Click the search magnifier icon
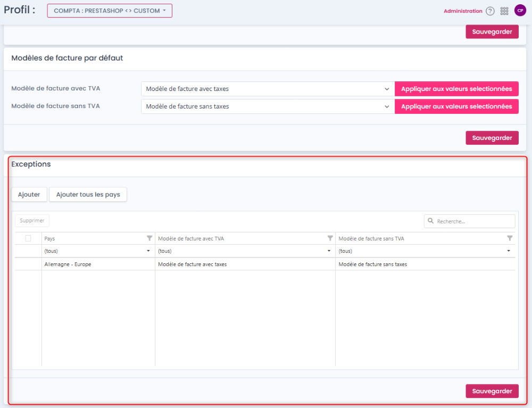Screen dimensions: 532x408 point(430,221)
